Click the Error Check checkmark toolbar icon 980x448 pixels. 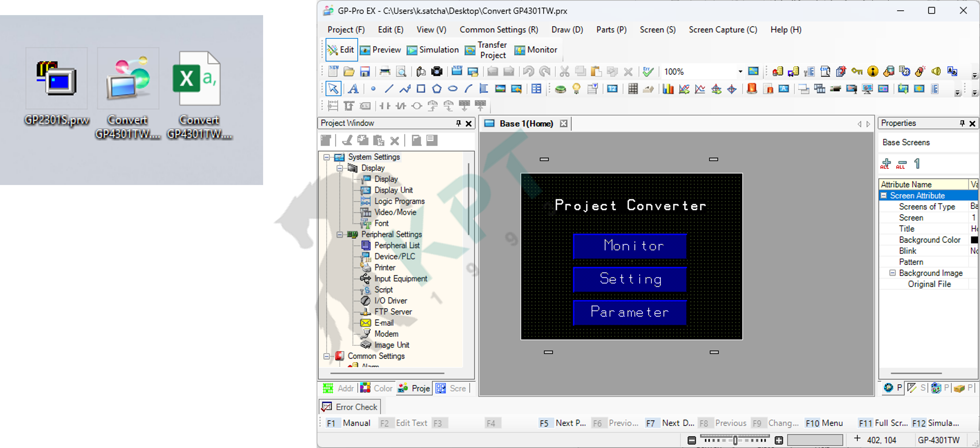648,71
